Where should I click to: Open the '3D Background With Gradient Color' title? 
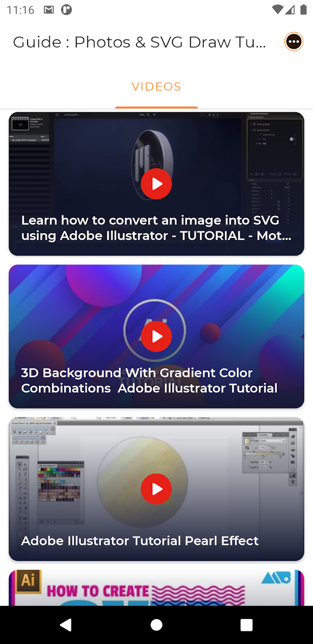(149, 380)
